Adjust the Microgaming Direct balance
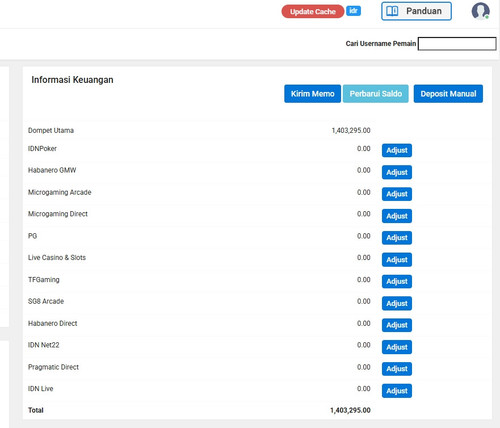The height and width of the screenshot is (428, 500). point(397,216)
